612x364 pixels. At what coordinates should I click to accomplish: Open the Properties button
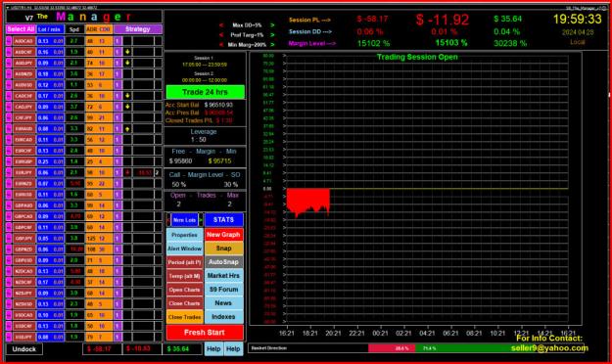185,235
